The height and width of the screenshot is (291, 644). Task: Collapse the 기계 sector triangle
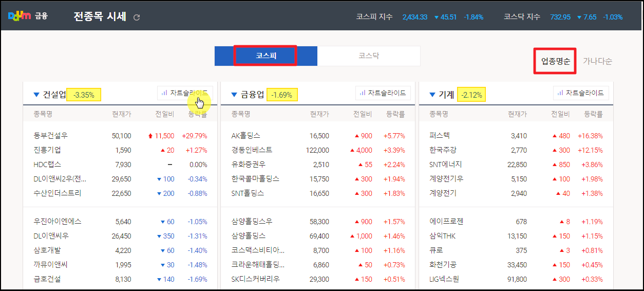(x=431, y=95)
